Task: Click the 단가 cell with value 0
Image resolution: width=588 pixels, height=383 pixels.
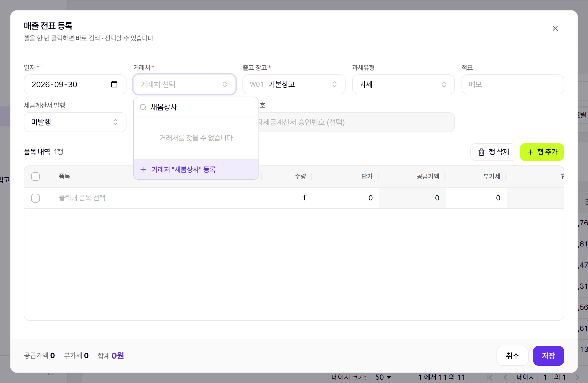Action: click(x=346, y=198)
